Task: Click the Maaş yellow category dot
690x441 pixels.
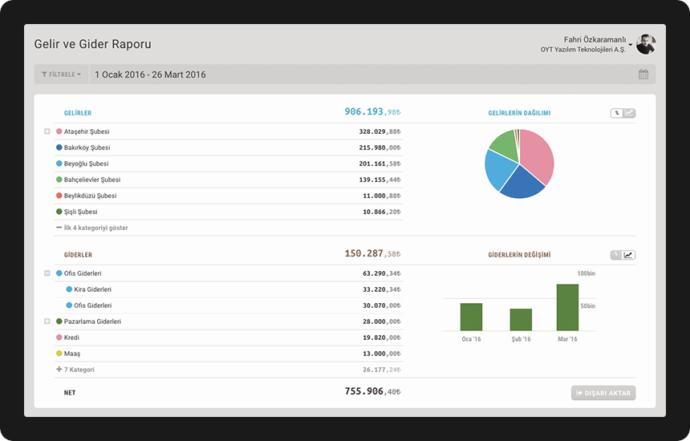Action: tap(59, 353)
